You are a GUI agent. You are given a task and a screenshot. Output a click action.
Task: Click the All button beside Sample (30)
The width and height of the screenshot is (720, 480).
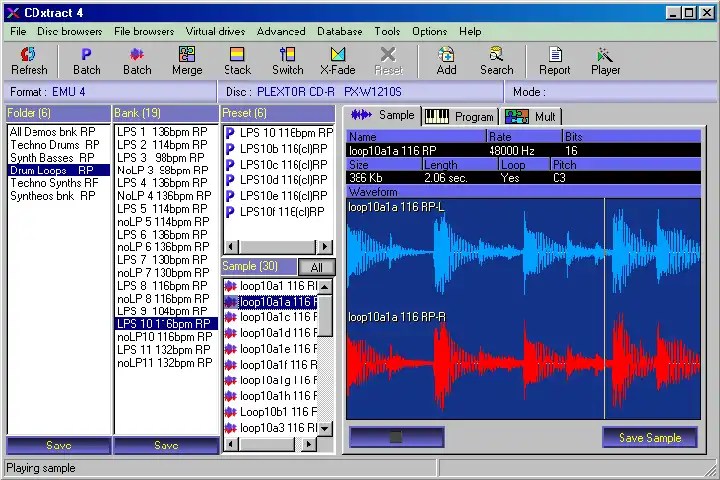[x=316, y=267]
